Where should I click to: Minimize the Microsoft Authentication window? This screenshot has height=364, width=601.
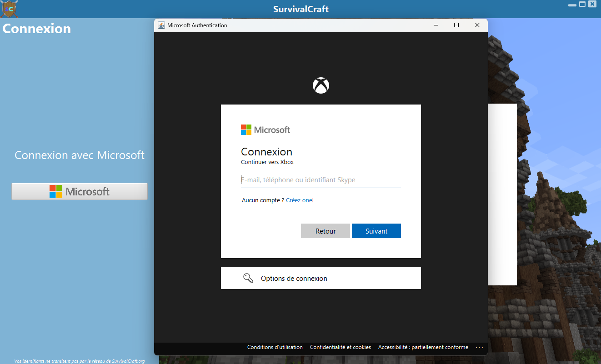coord(436,25)
